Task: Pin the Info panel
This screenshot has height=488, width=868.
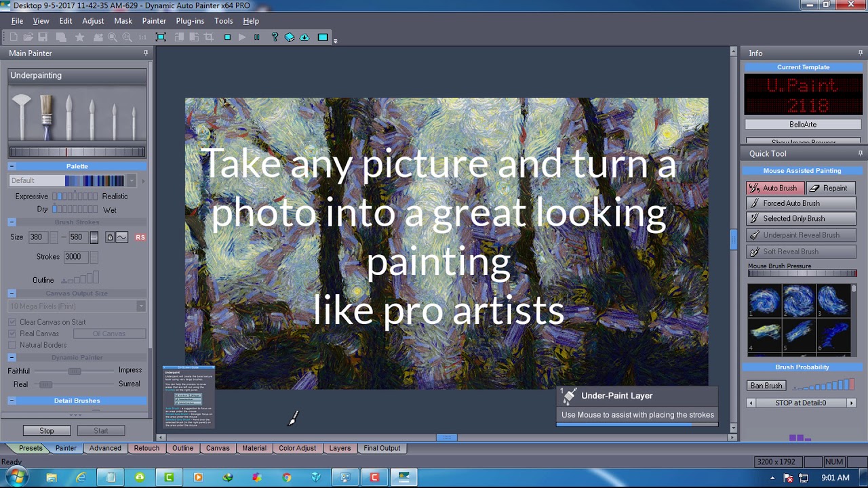Action: pos(861,53)
